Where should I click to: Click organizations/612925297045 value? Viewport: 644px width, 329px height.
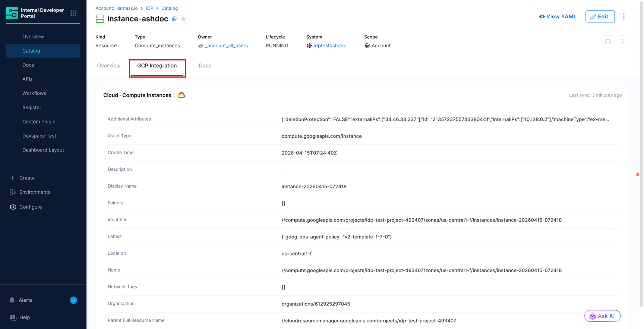pos(316,304)
